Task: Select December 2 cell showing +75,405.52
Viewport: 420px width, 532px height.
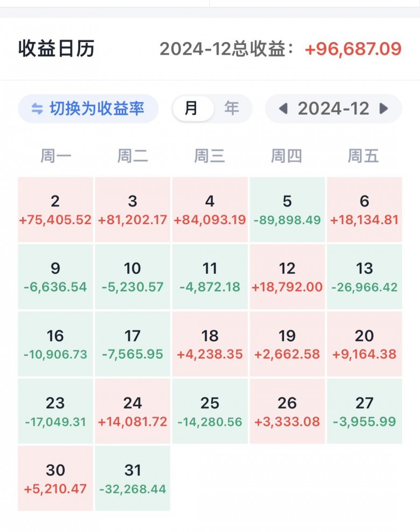Action: pos(55,210)
